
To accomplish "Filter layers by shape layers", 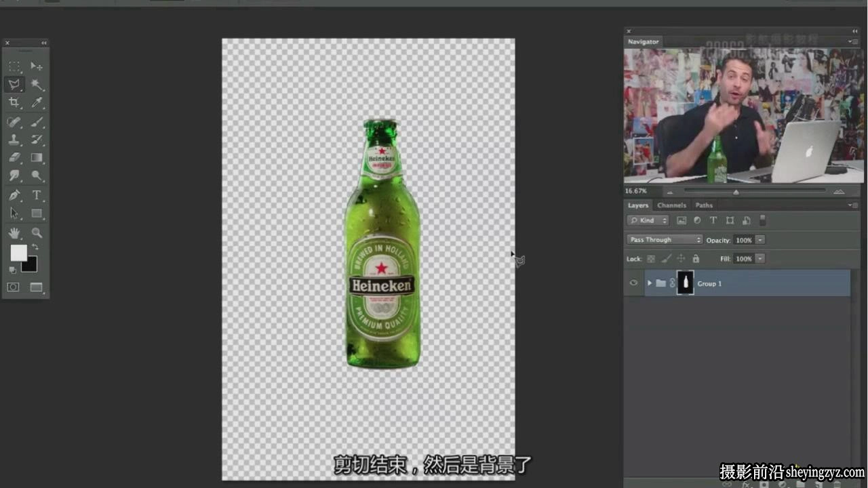I will pyautogui.click(x=730, y=220).
